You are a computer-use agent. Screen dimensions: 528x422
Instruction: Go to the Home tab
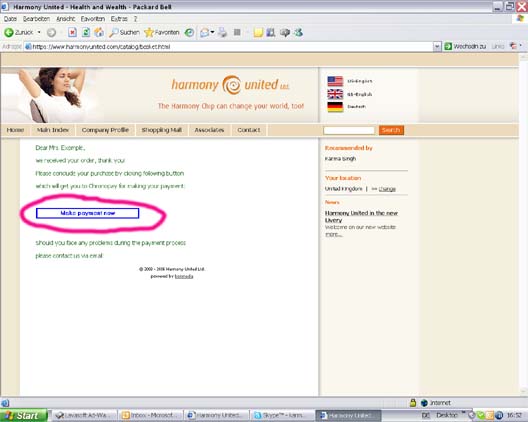click(15, 130)
